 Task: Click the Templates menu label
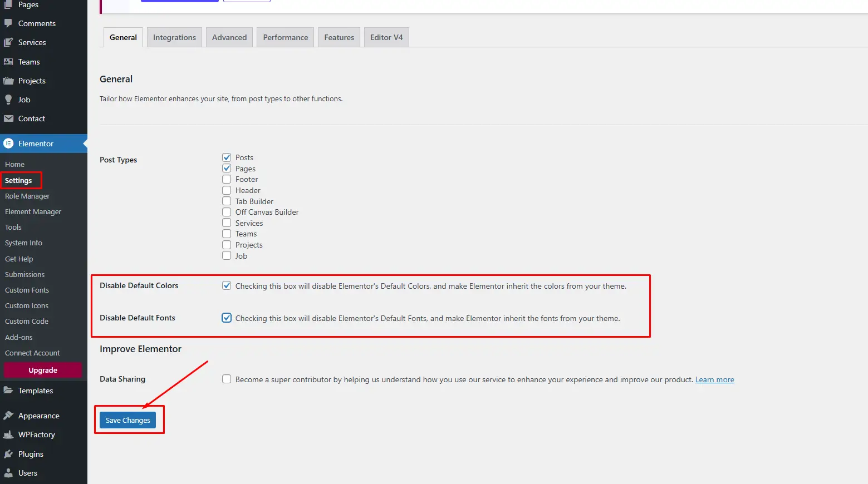click(36, 391)
